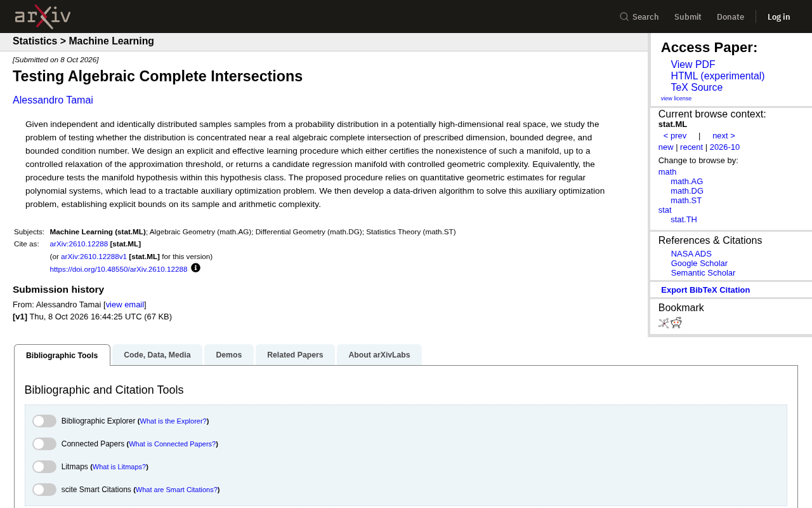The width and height of the screenshot is (812, 508).
Task: Click the arXiv logo
Action: (x=43, y=17)
